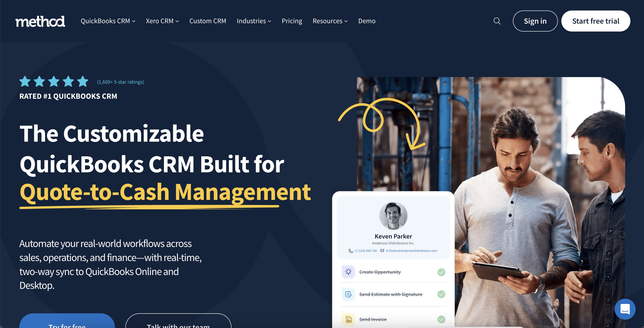The width and height of the screenshot is (644, 328).
Task: Click the Sign in button
Action: tap(535, 21)
